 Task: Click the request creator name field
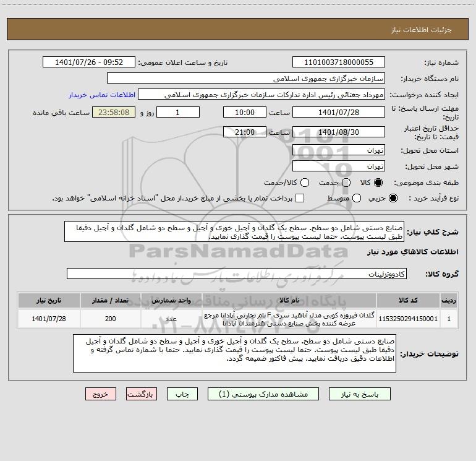coord(261,94)
